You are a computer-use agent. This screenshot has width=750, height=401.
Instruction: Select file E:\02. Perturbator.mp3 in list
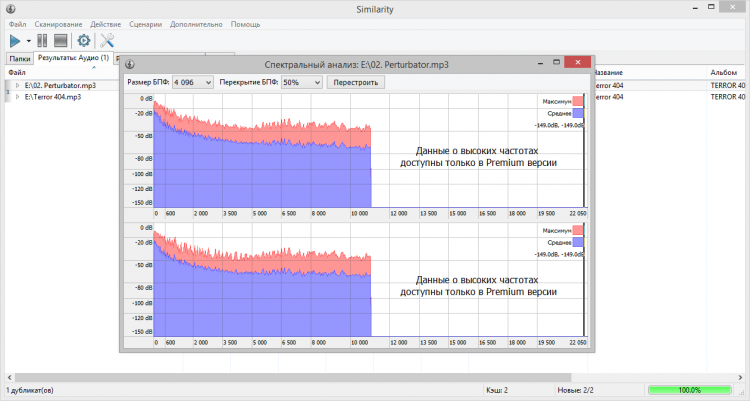[60, 85]
